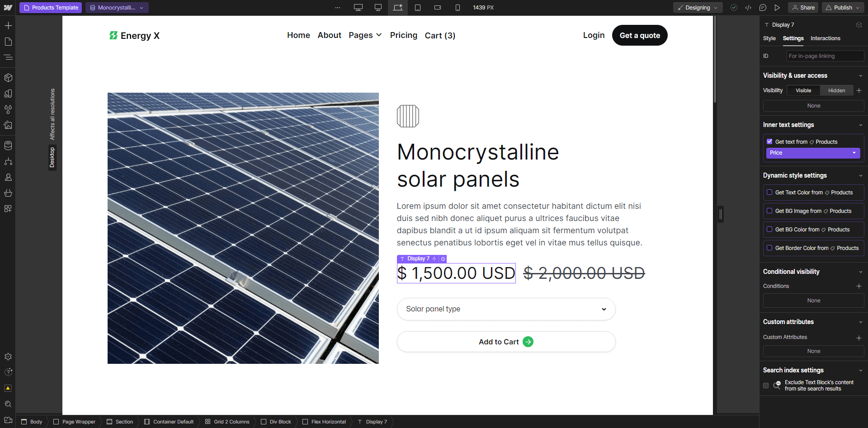Viewport: 868px width, 428px height.
Task: Enable Get BG Image from Products
Action: pos(770,211)
